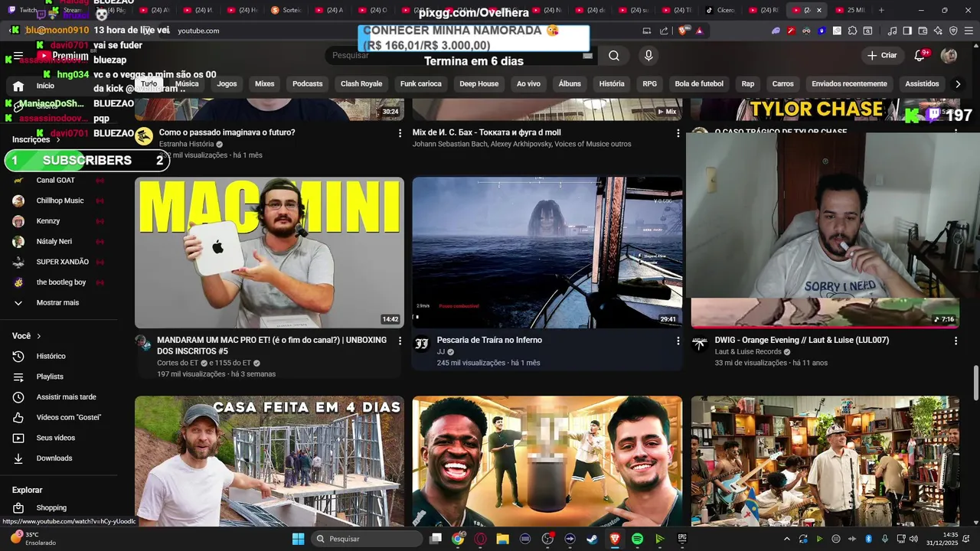The height and width of the screenshot is (551, 980).
Task: Select the Ao vivo chip
Action: (528, 84)
